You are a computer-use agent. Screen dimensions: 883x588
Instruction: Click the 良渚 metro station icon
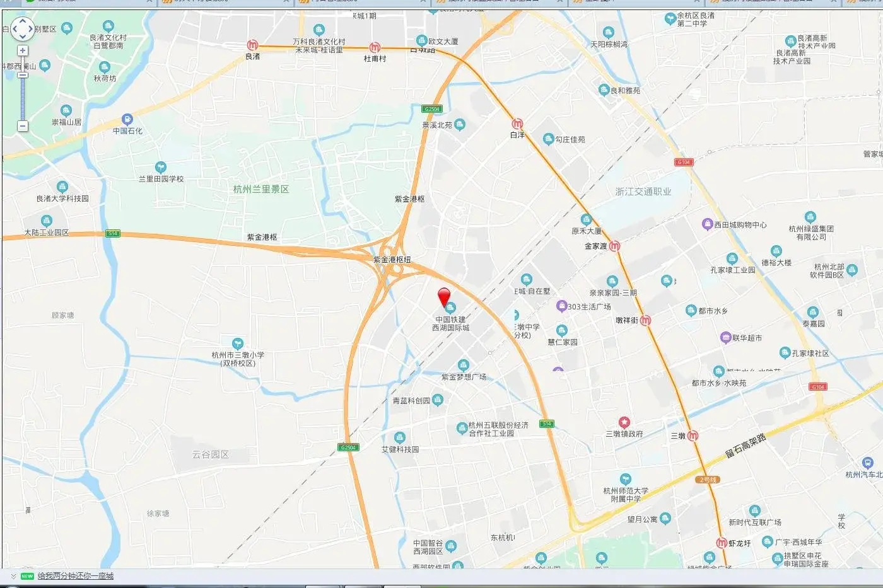(252, 45)
